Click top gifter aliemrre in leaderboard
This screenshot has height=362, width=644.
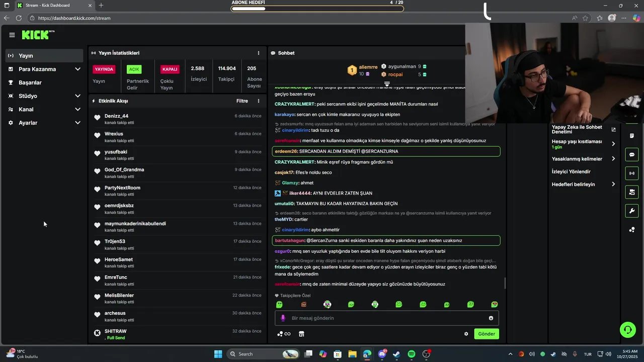point(368,67)
